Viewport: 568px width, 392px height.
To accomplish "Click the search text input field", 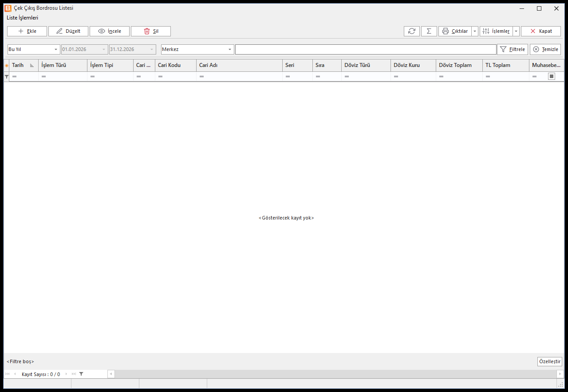I will (x=366, y=49).
